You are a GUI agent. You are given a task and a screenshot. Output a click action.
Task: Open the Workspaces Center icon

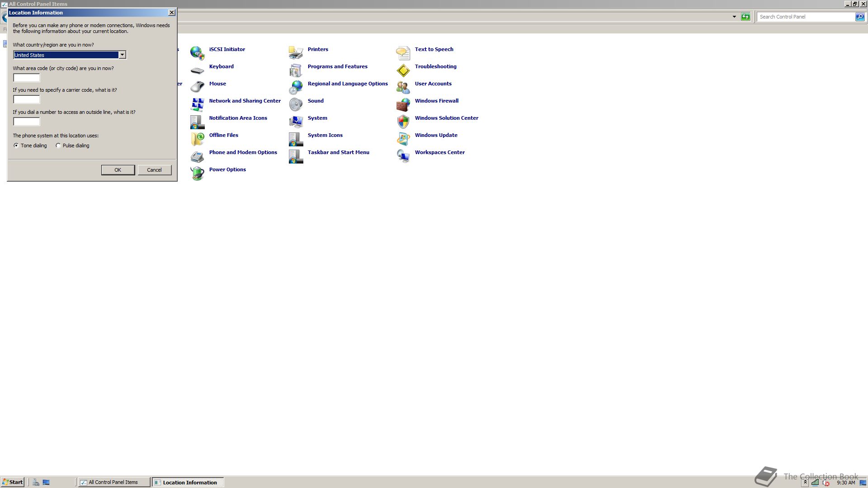tap(403, 156)
